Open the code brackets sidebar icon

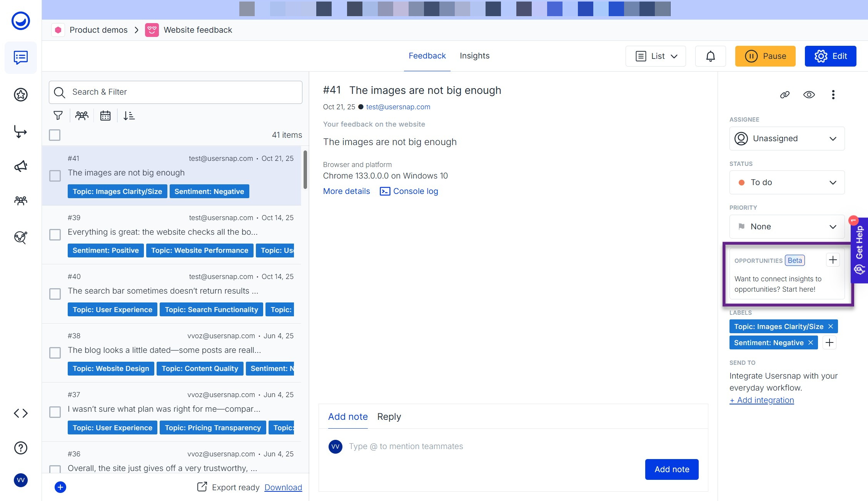(21, 413)
